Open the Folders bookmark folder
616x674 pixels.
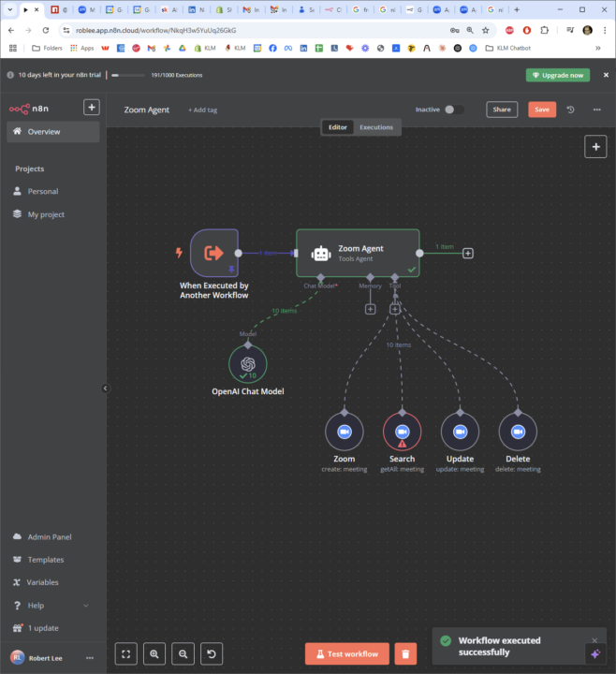[48, 48]
